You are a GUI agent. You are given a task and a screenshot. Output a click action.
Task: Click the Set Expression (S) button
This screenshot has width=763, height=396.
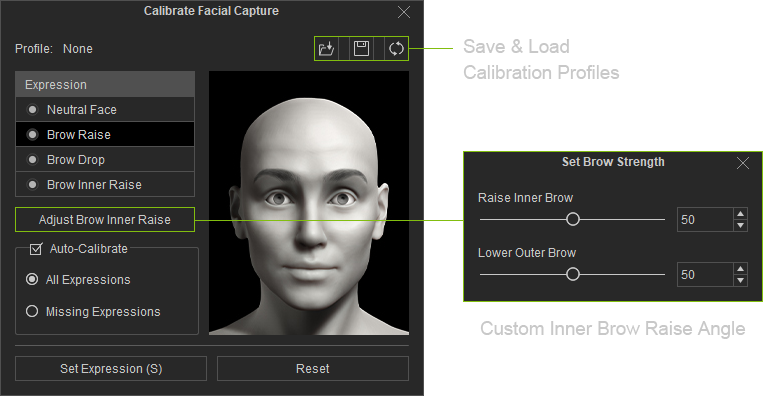(x=111, y=368)
